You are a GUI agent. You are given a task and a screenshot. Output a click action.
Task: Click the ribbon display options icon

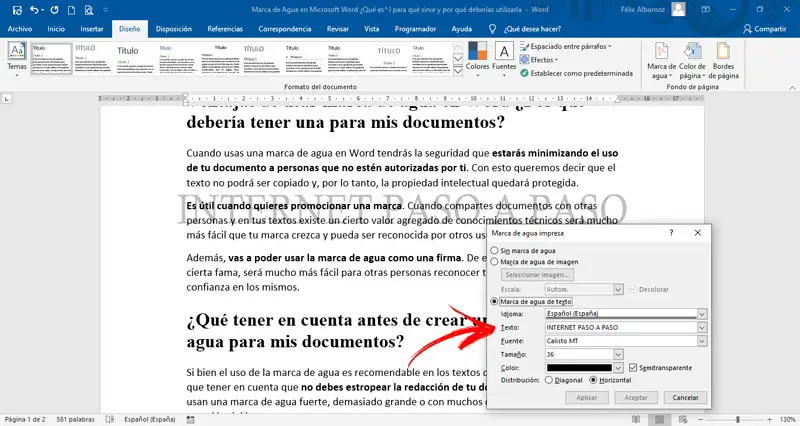tap(706, 9)
